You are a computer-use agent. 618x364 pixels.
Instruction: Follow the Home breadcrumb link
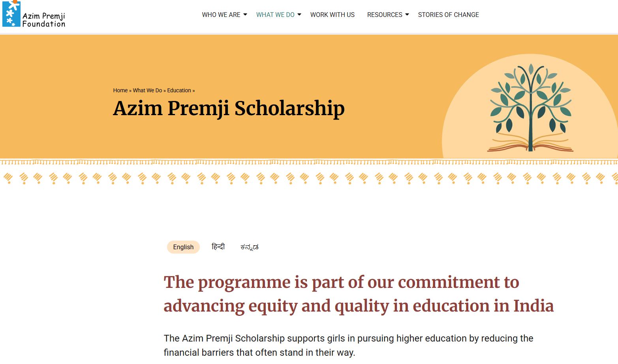pyautogui.click(x=120, y=90)
